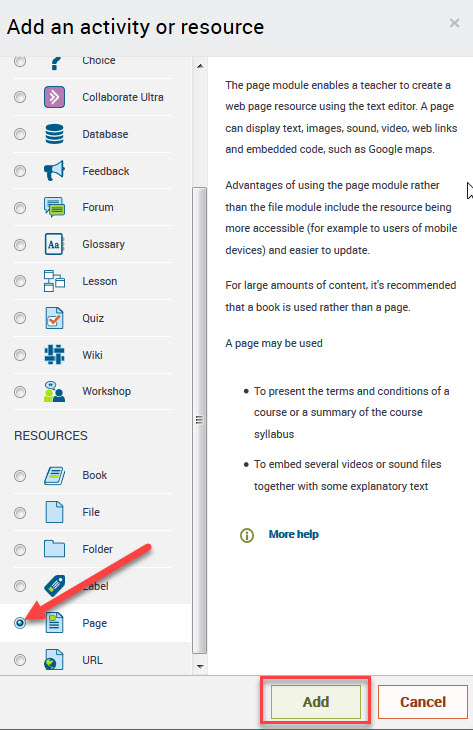Click the Forum speech bubbles icon
Image resolution: width=473 pixels, height=730 pixels.
54,207
